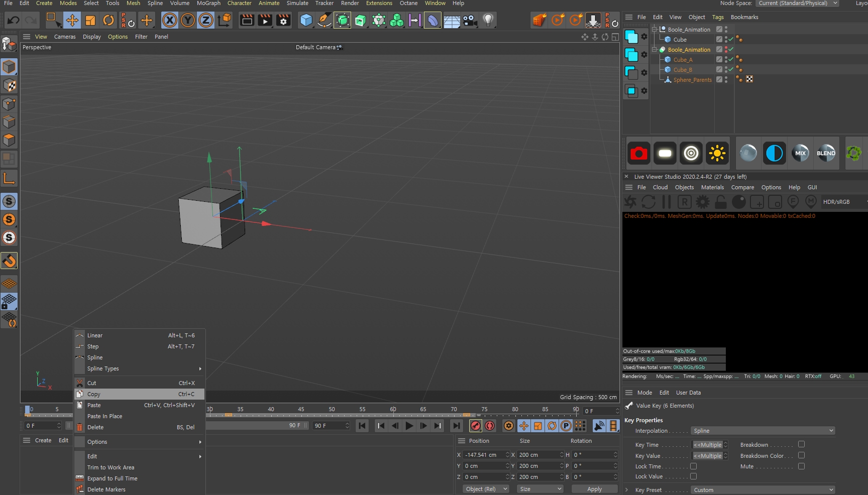This screenshot has height=495, width=868.
Task: Click the Octane daylight sun icon
Action: click(x=717, y=153)
